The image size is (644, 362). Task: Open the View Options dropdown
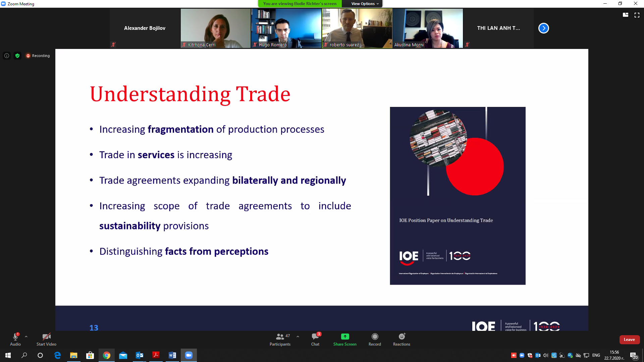tap(365, 4)
